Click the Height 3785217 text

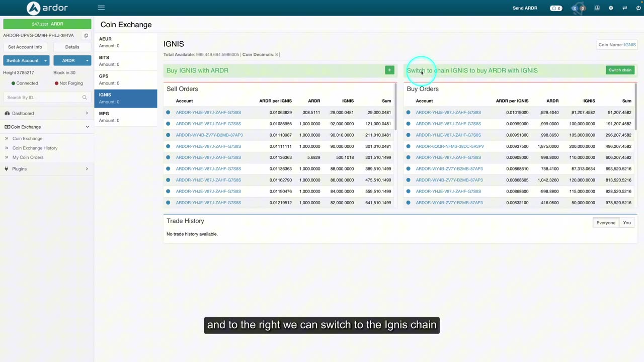(19, 73)
